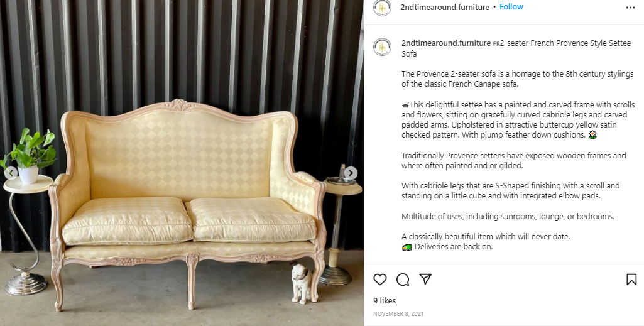
Task: Click the profile avatar beside the caption
Action: (382, 47)
